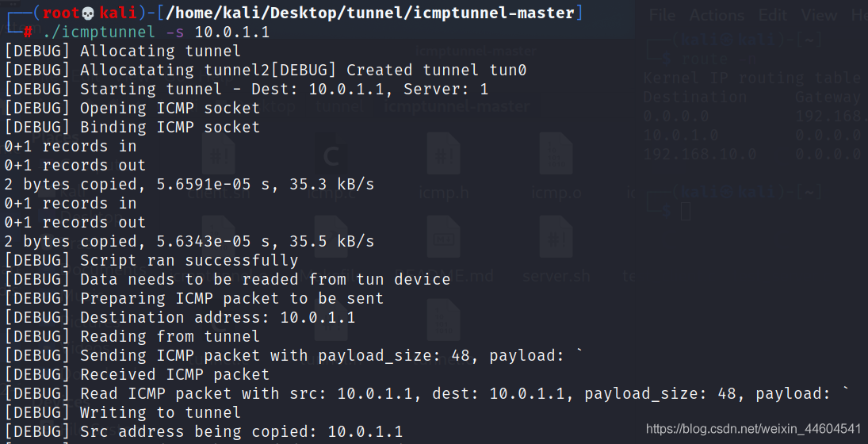Viewport: 868px width, 444px height.
Task: Click the tunnel breadcrumb segment
Action: 339,105
